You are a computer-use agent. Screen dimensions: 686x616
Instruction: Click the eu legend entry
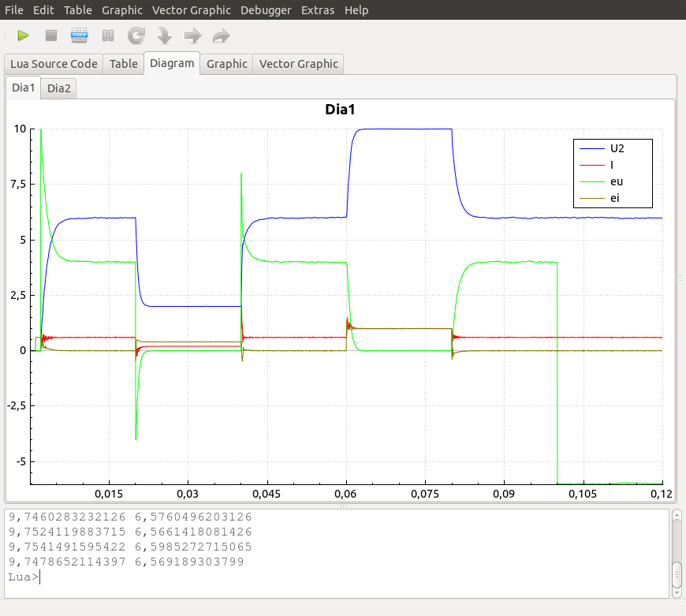pos(601,181)
